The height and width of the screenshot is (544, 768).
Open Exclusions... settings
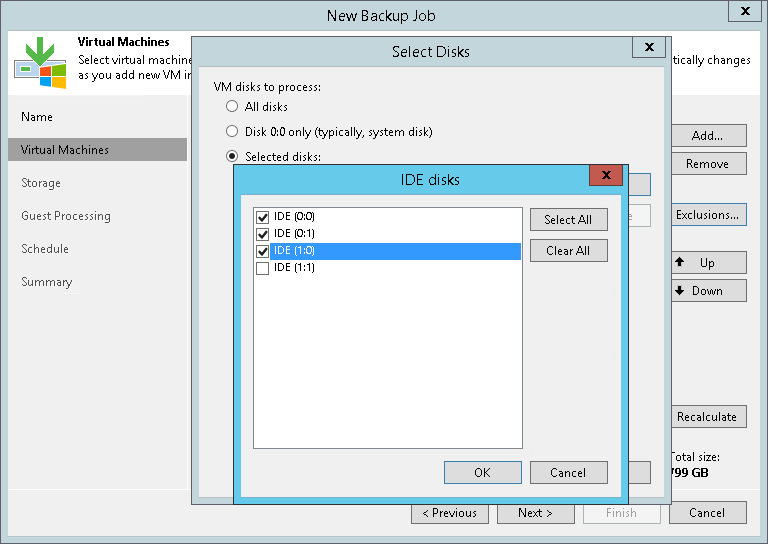point(708,214)
